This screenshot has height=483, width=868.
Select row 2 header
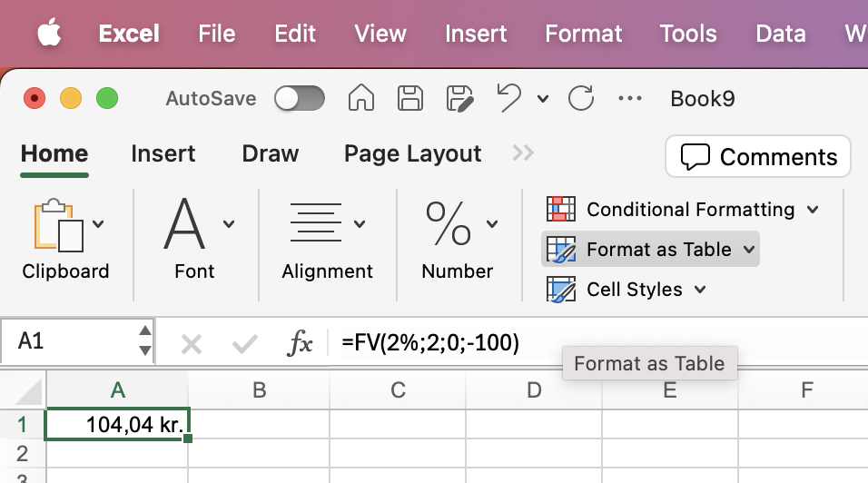click(x=22, y=454)
